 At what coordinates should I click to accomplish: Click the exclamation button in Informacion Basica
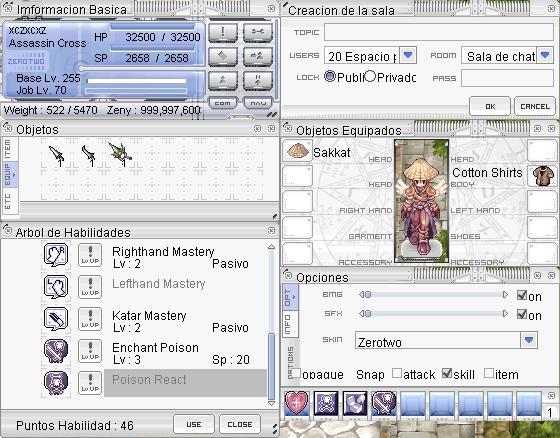[x=223, y=33]
